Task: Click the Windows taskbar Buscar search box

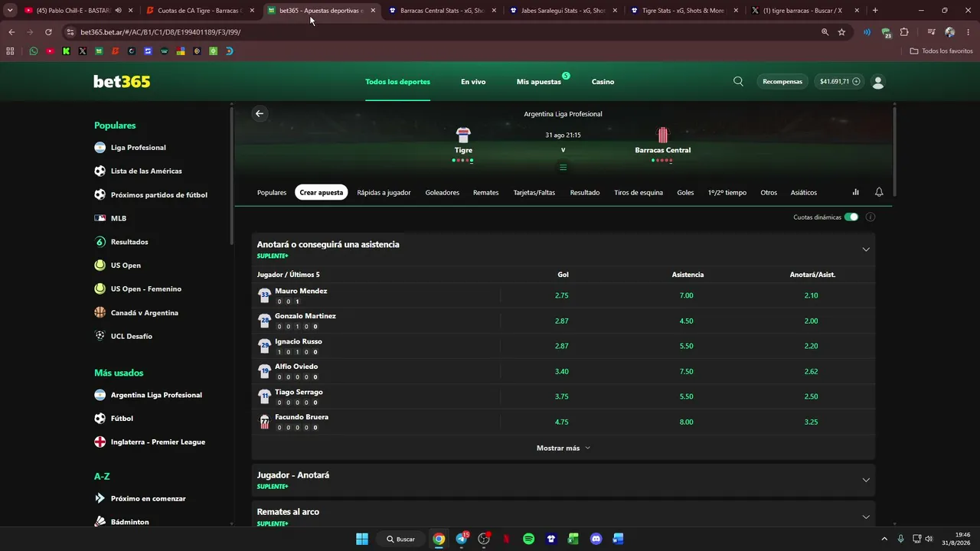Action: pos(401,539)
